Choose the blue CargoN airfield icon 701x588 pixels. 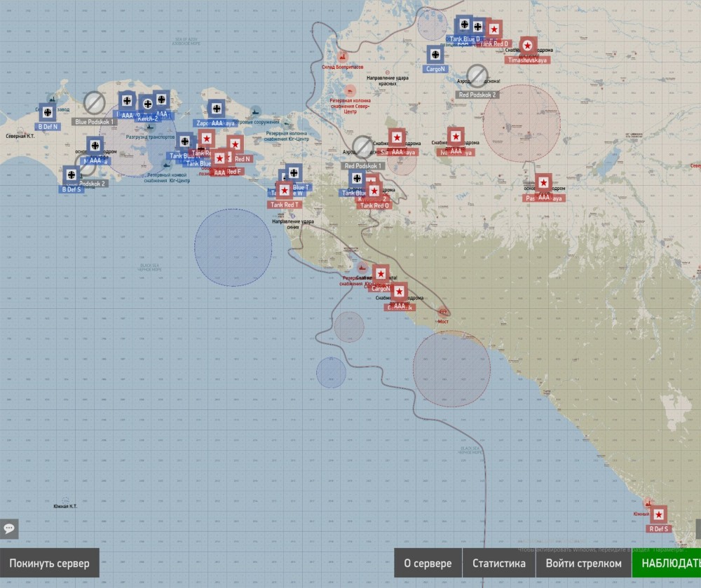pos(435,55)
